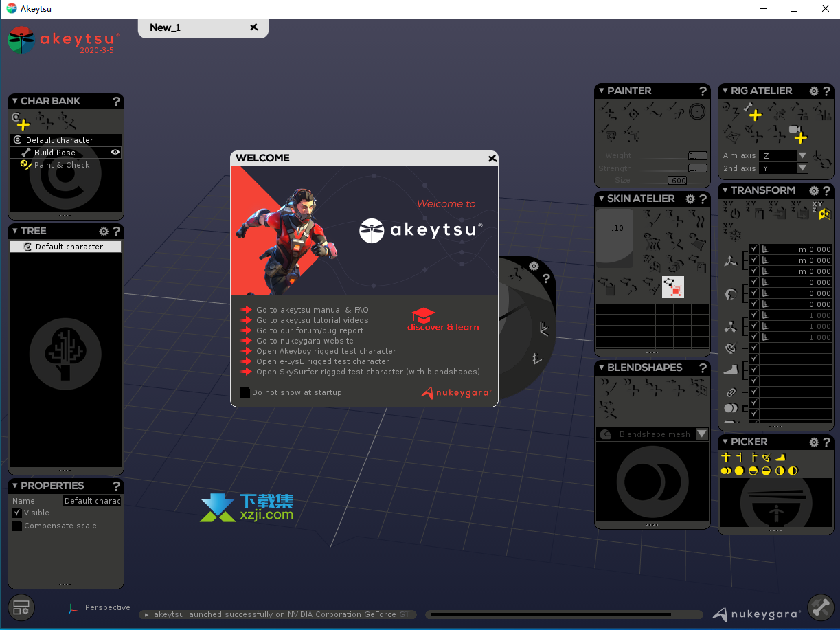This screenshot has height=630, width=840.
Task: Toggle the first rotation checkbox in Transform
Action: (x=754, y=282)
